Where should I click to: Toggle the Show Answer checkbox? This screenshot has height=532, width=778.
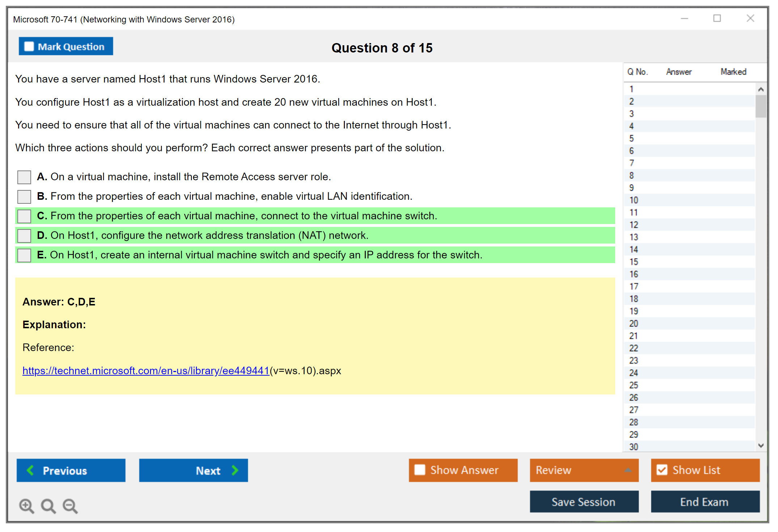point(420,470)
